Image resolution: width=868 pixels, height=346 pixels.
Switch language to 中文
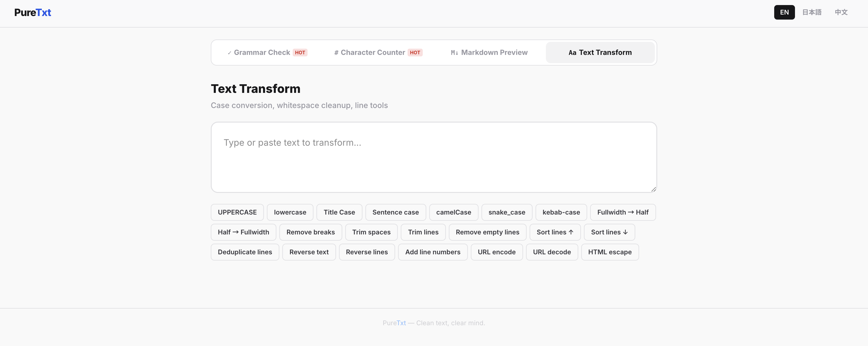pos(841,12)
